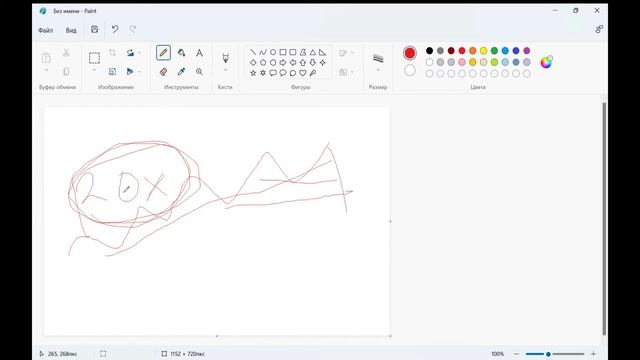Open the Flip dropdown arrow

point(140,71)
